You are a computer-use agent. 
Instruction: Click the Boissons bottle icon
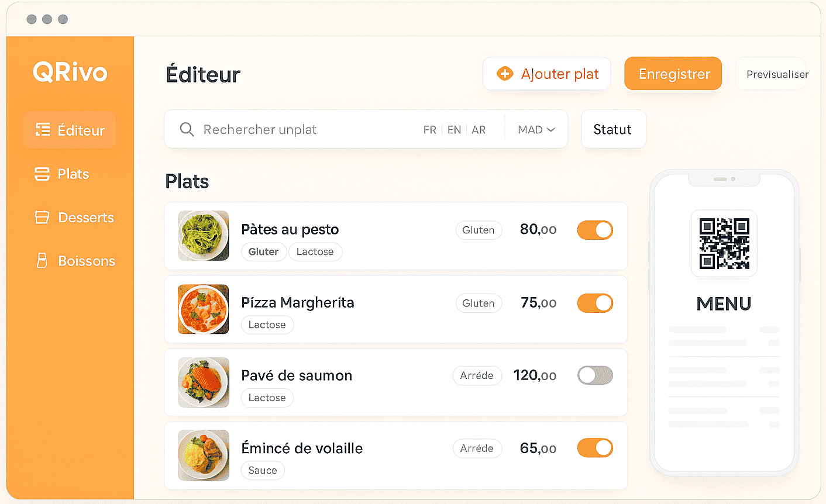click(x=42, y=261)
